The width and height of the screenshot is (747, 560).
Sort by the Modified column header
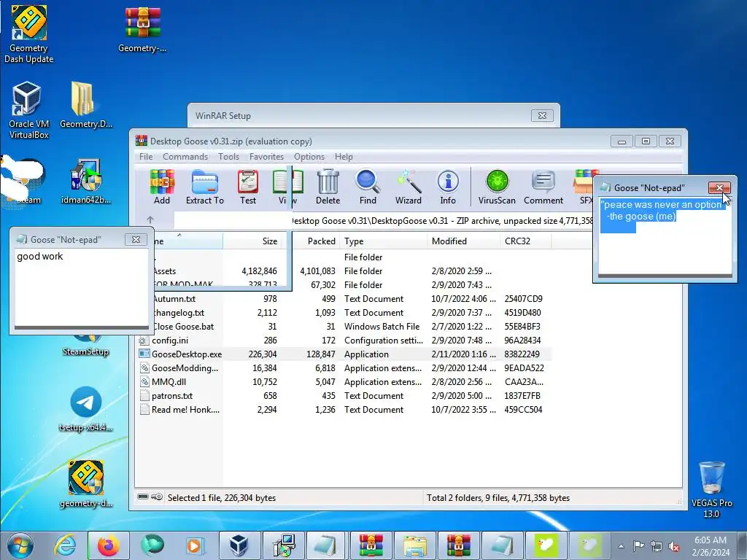coord(463,241)
